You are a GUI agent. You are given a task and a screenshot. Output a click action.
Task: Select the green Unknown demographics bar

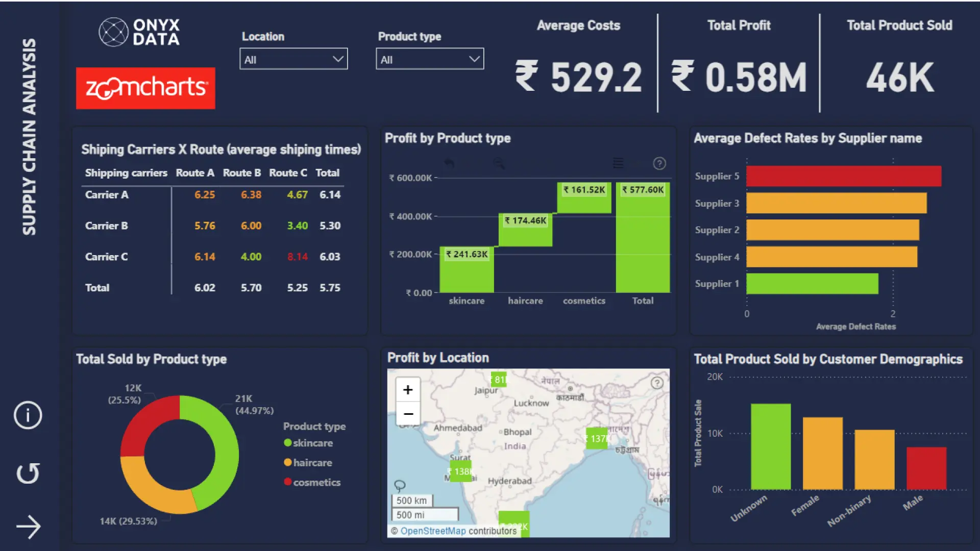coord(771,447)
